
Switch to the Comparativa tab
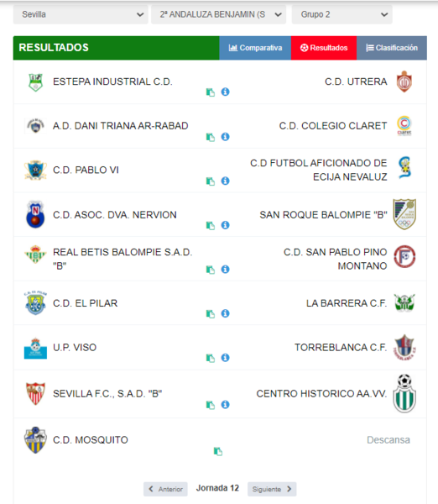(255, 48)
